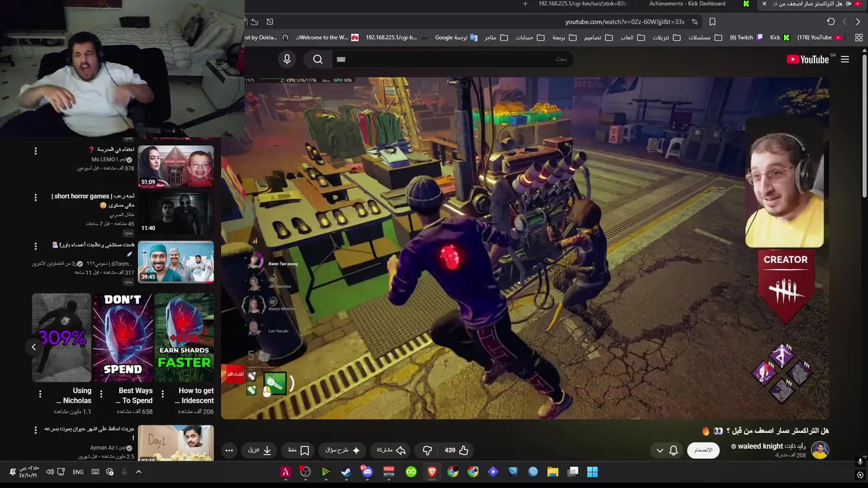Open options for the Best Ways short

click(101, 394)
